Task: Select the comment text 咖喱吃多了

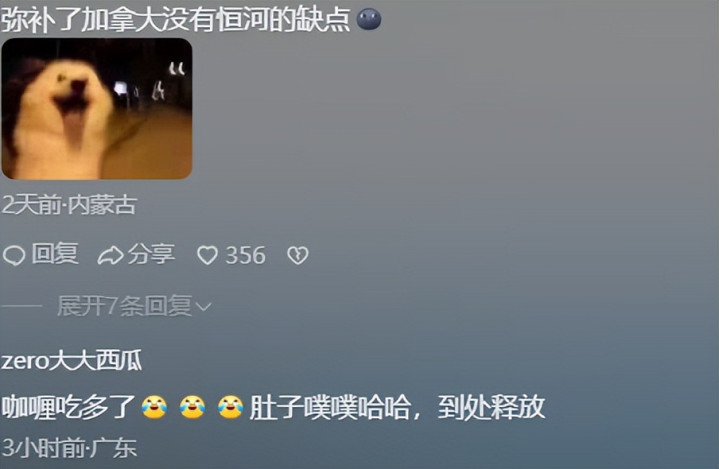Action: [68, 407]
